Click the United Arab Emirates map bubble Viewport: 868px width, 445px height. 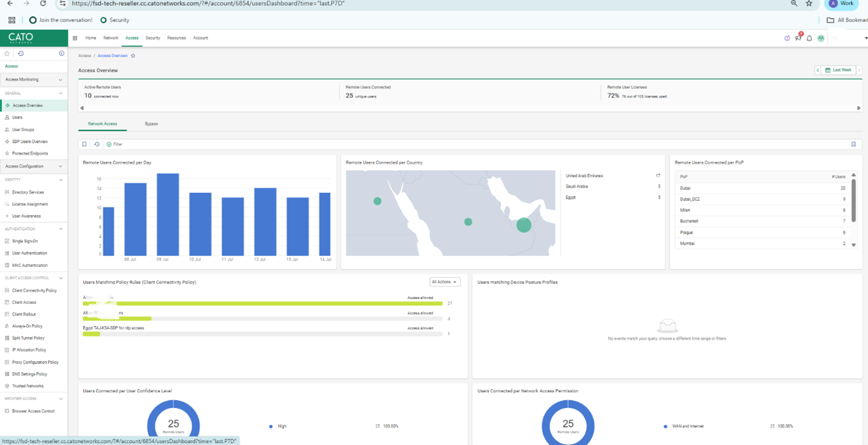pyautogui.click(x=524, y=225)
